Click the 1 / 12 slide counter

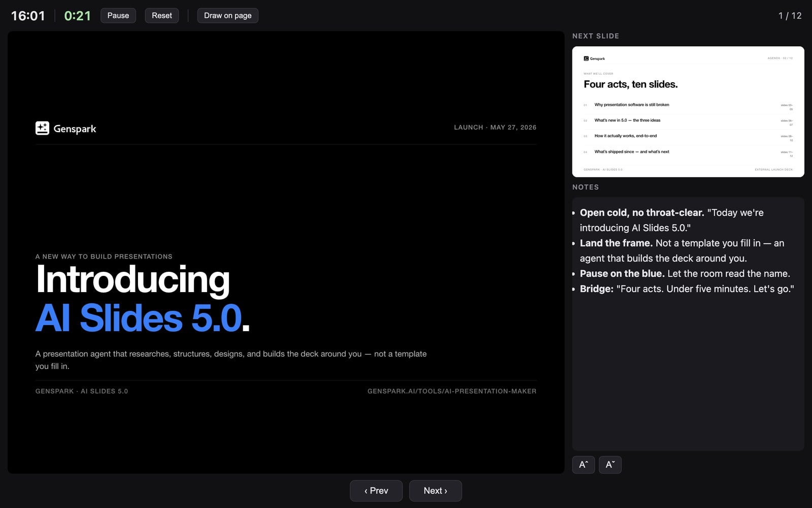coord(790,16)
